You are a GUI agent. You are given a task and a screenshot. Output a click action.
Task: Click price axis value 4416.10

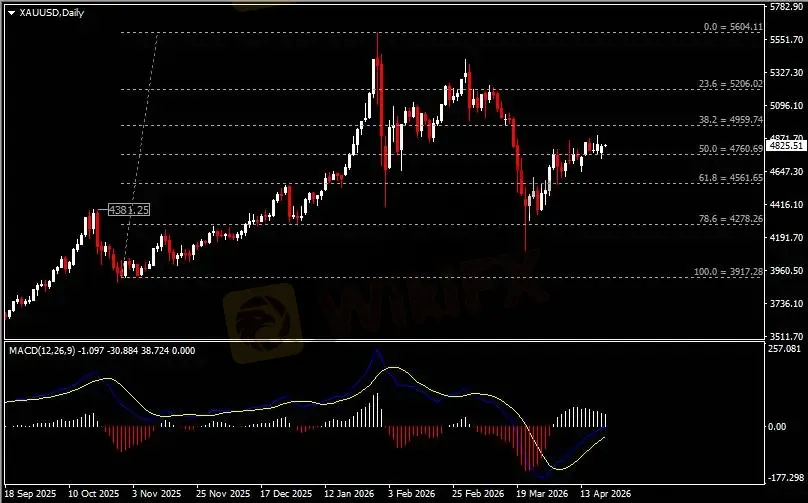[x=786, y=204]
